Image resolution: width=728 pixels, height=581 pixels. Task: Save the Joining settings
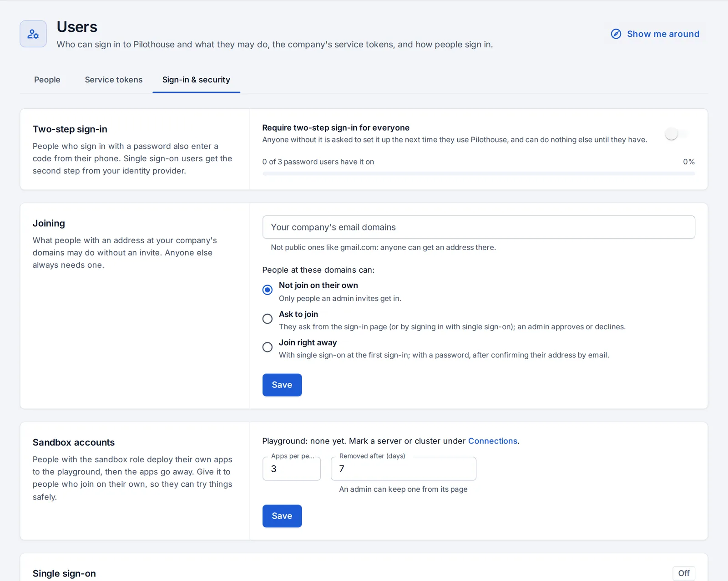pyautogui.click(x=282, y=385)
